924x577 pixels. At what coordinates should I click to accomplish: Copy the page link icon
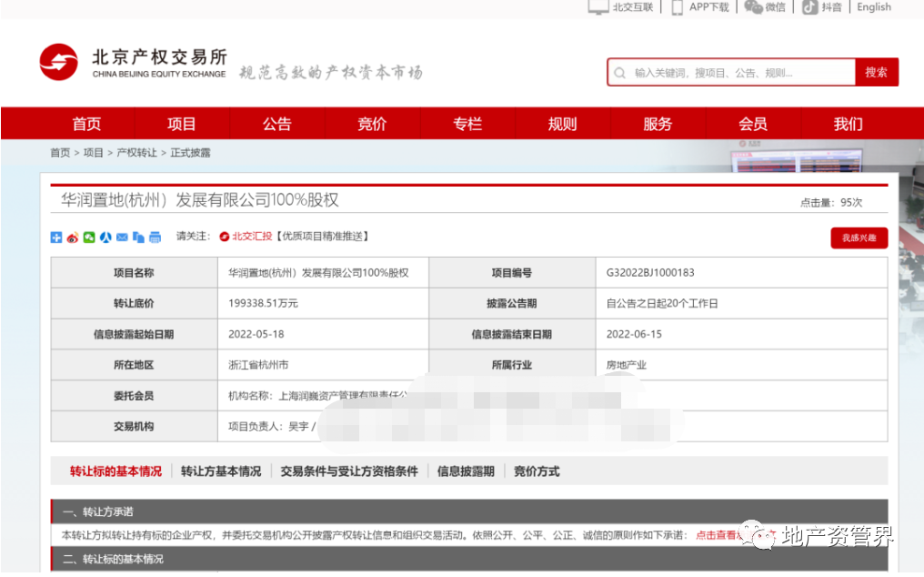point(138,238)
